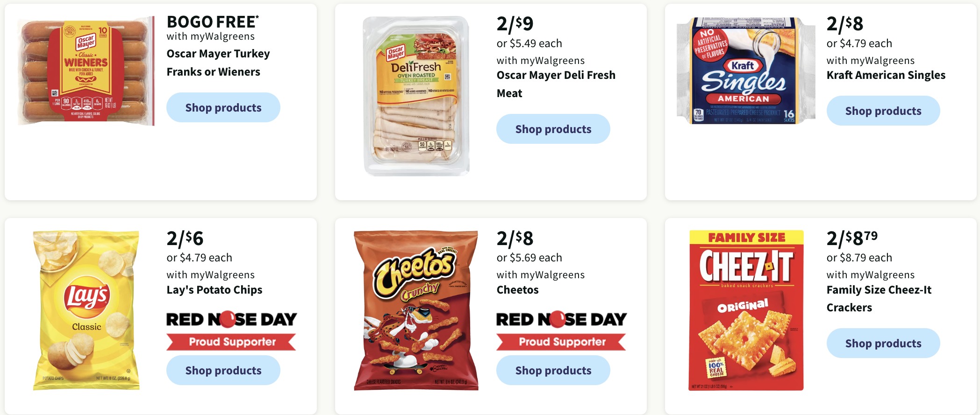Click Shop products for Kraft American Singles
The height and width of the screenshot is (415, 980).
(883, 111)
